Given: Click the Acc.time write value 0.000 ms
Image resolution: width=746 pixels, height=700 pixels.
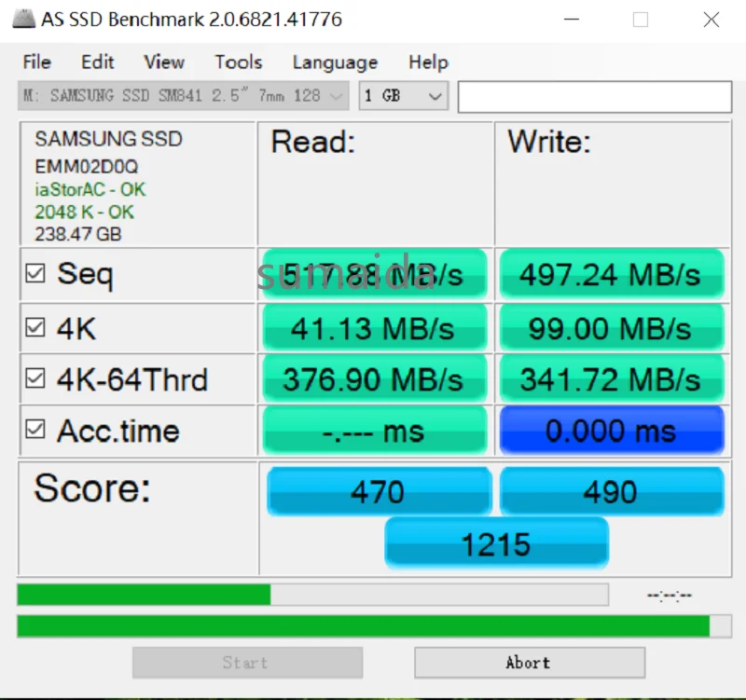Looking at the screenshot, I should 612,431.
